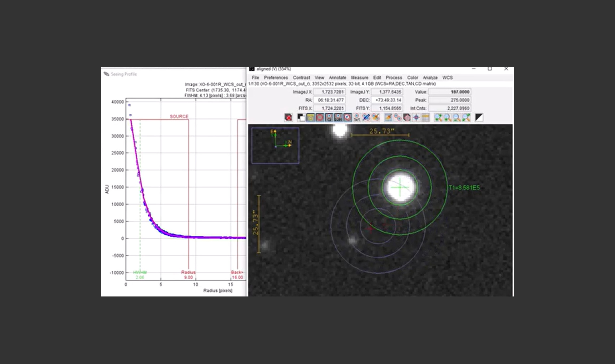Click the Seeing Profile window title
The width and height of the screenshot is (615, 364).
click(124, 74)
